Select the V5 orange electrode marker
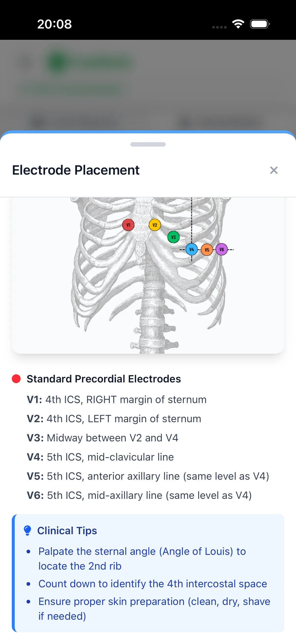Viewport: 296px width, 644px height. point(207,250)
